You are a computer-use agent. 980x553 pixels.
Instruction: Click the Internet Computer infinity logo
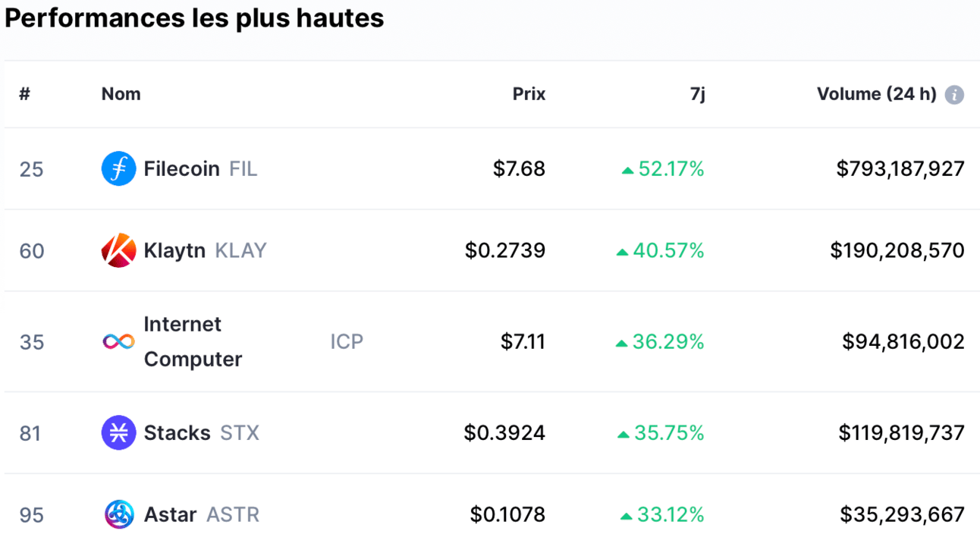pos(118,341)
